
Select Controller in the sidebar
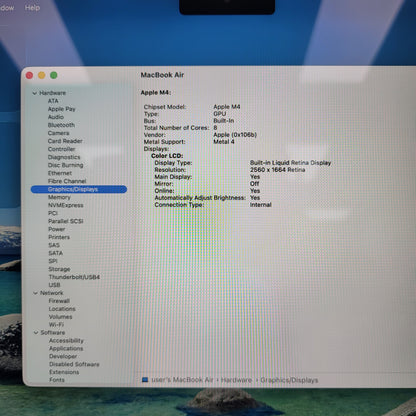pyautogui.click(x=62, y=149)
